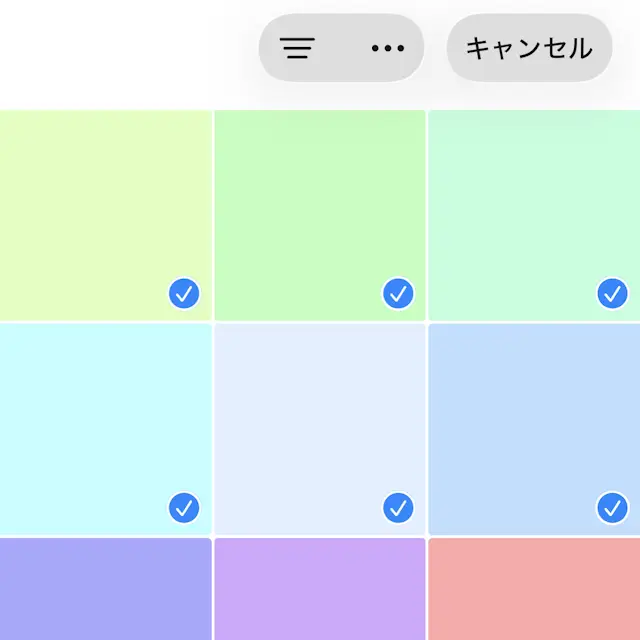Deselect checkmark on the yellow-green tile

[x=184, y=294]
